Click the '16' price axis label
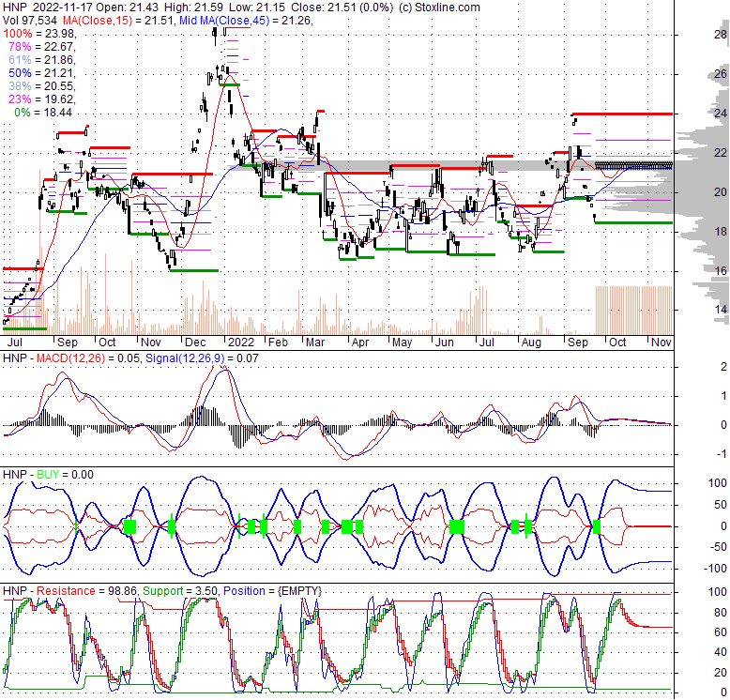This screenshot has width=730, height=700. [x=721, y=271]
